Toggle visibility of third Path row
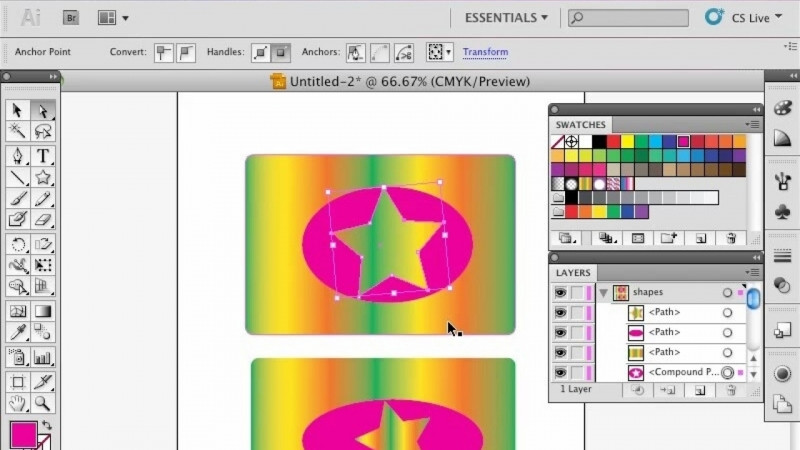 [560, 353]
